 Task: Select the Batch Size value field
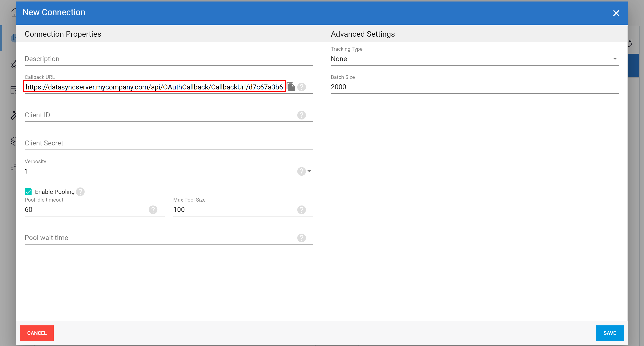coord(474,87)
